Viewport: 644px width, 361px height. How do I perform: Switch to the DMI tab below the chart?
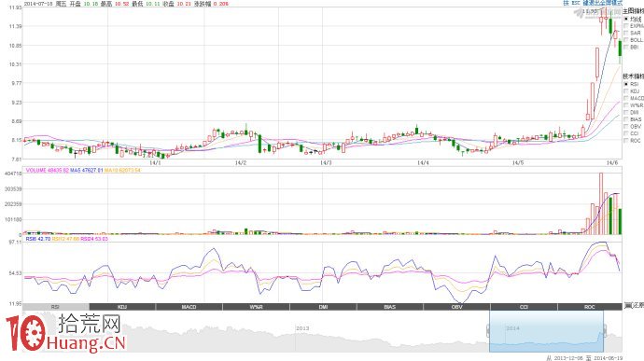pos(323,307)
